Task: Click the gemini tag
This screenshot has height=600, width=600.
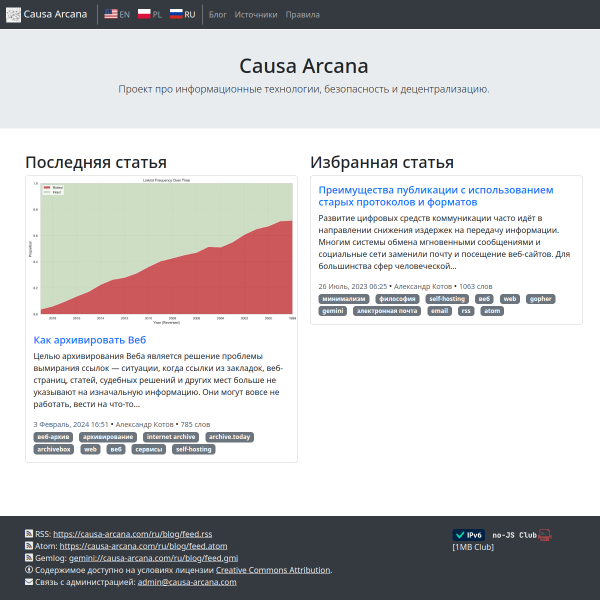Action: coord(333,311)
